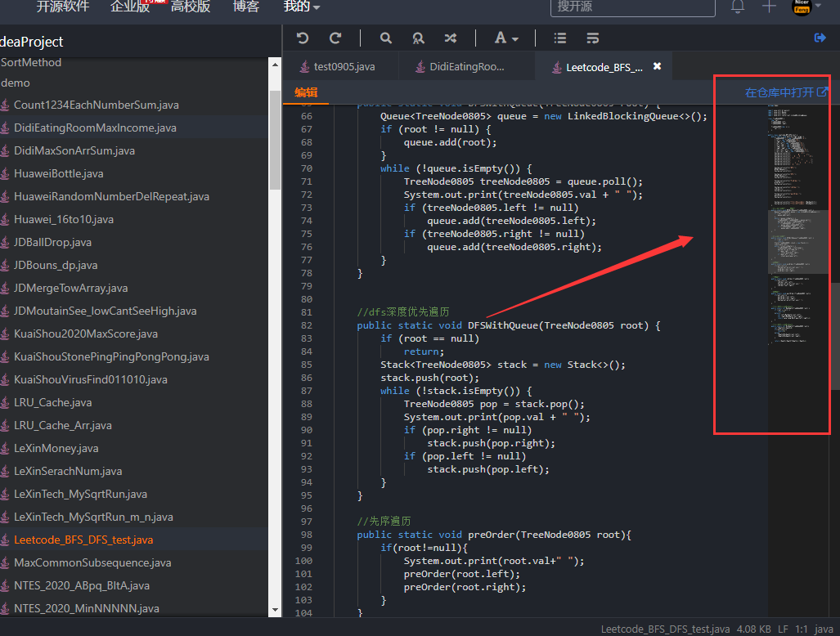840x636 pixels.
Task: Click the plus icon in header
Action: (769, 7)
